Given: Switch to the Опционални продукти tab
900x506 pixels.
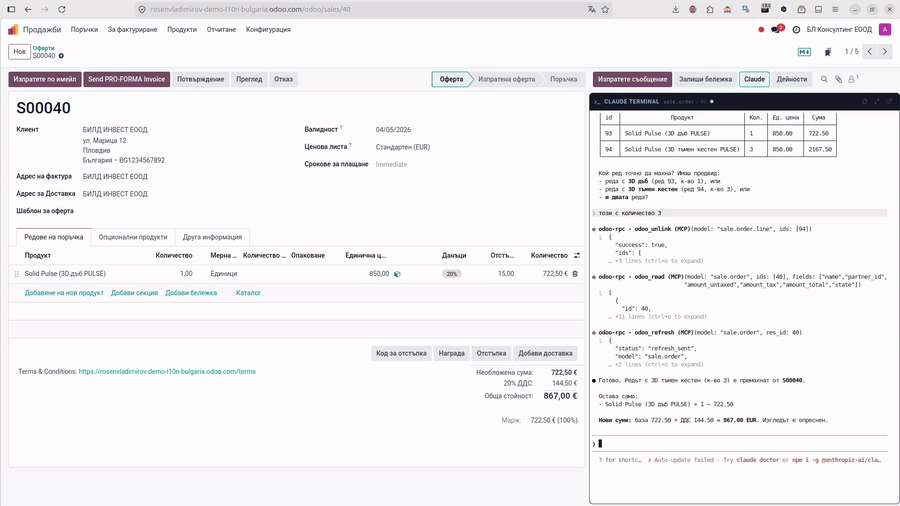Looking at the screenshot, I should point(133,237).
